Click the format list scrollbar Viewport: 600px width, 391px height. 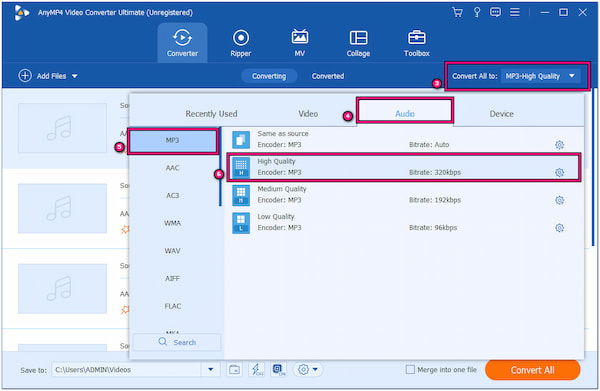220,167
